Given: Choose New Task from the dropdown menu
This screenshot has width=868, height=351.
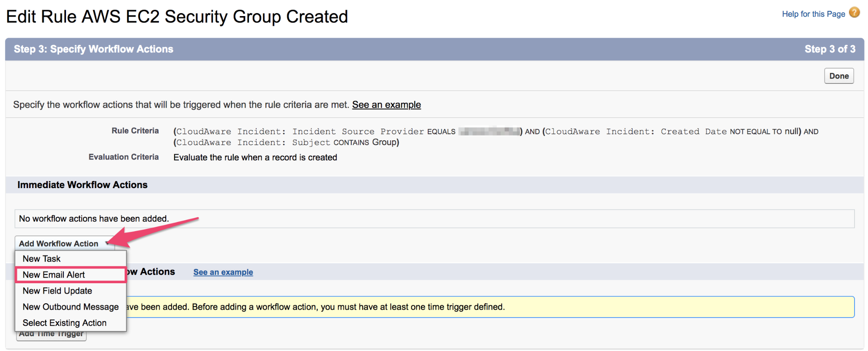Looking at the screenshot, I should (x=42, y=258).
